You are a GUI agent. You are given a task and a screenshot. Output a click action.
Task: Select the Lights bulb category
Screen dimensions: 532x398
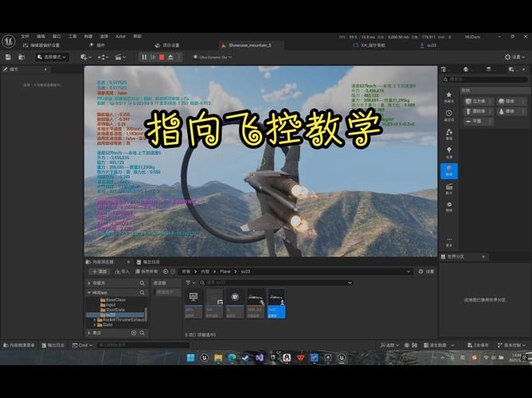coord(449,153)
